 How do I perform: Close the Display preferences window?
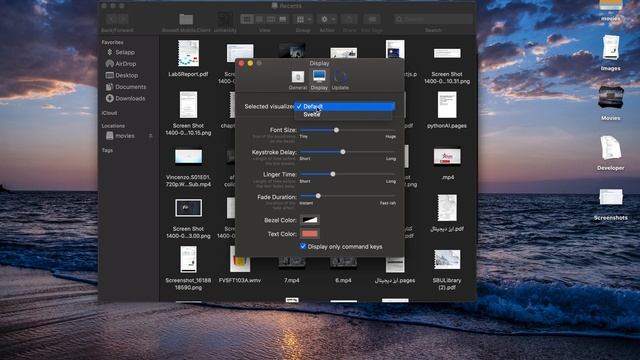coord(241,63)
